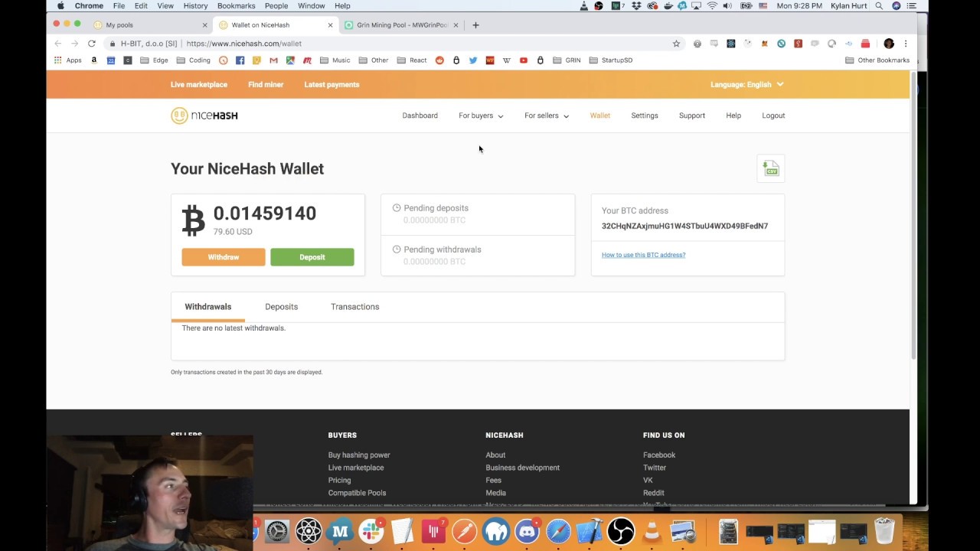This screenshot has height=551, width=980.
Task: Expand the For buyers dropdown
Action: point(481,116)
